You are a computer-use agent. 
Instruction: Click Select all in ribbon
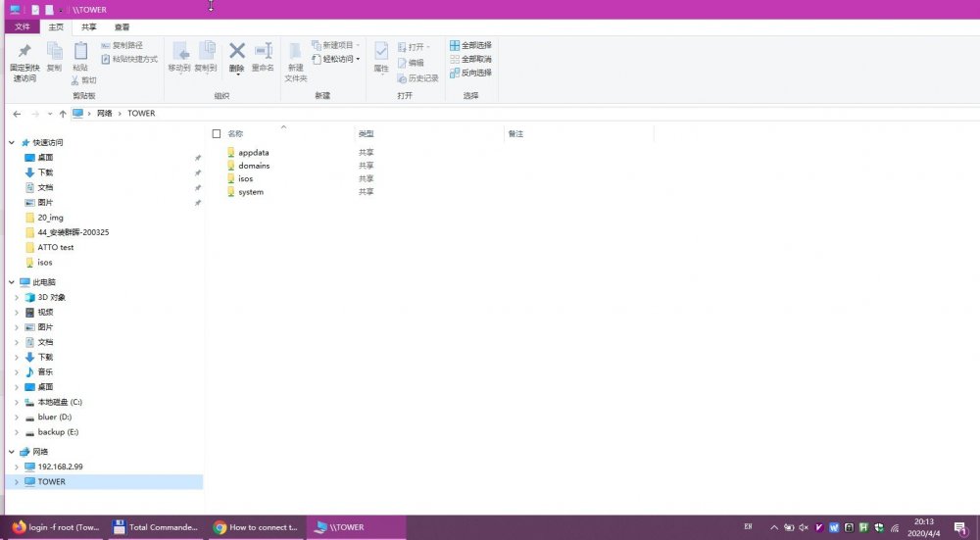click(x=470, y=46)
